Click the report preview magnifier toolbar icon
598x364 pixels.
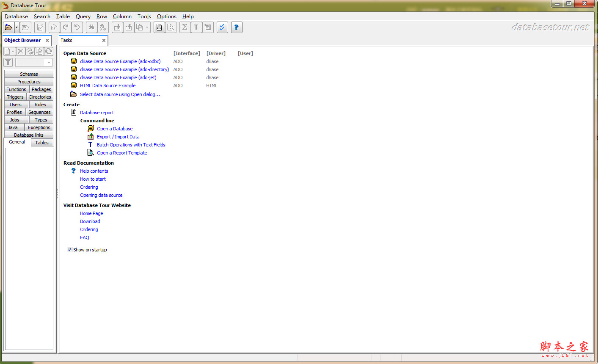[171, 28]
